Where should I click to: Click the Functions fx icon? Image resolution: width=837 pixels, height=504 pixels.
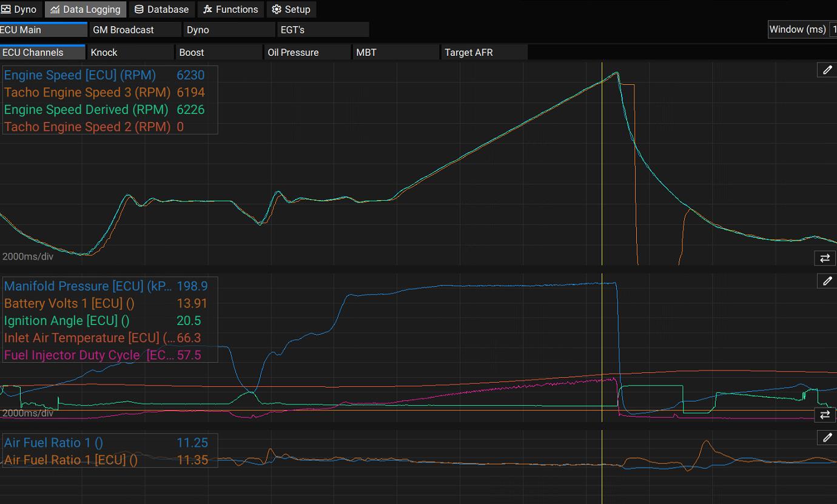click(x=207, y=9)
